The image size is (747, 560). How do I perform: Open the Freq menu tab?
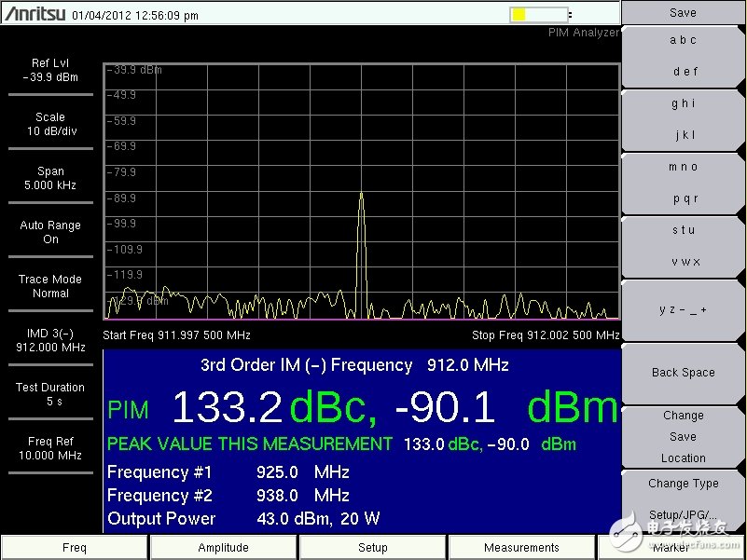tap(75, 548)
